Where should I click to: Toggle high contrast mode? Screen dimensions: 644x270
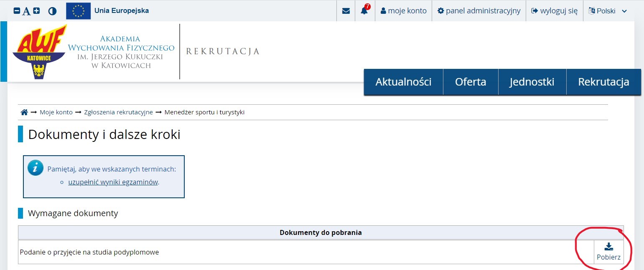[x=52, y=11]
